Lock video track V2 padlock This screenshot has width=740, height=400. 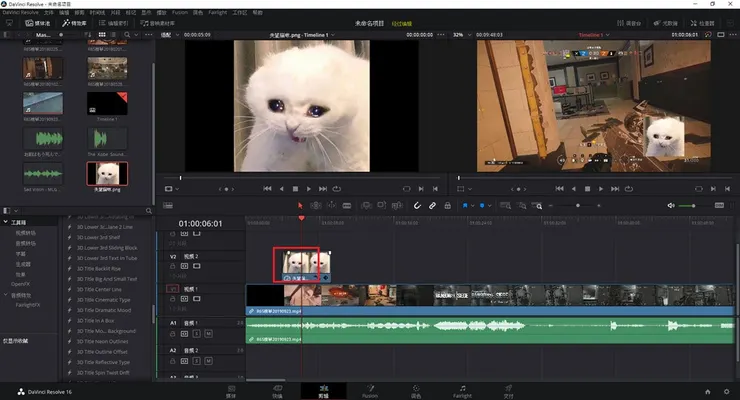point(172,266)
